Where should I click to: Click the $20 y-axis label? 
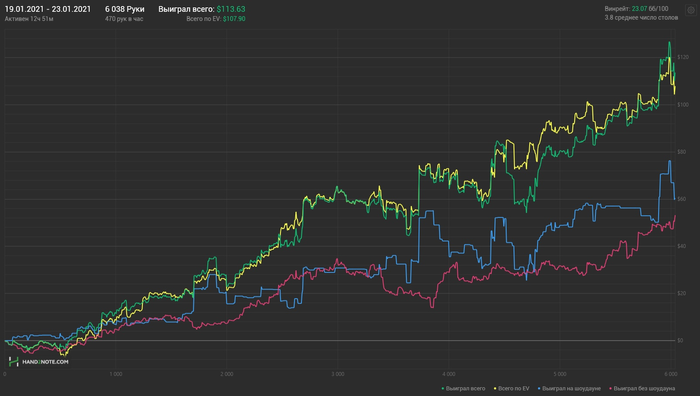coord(682,293)
